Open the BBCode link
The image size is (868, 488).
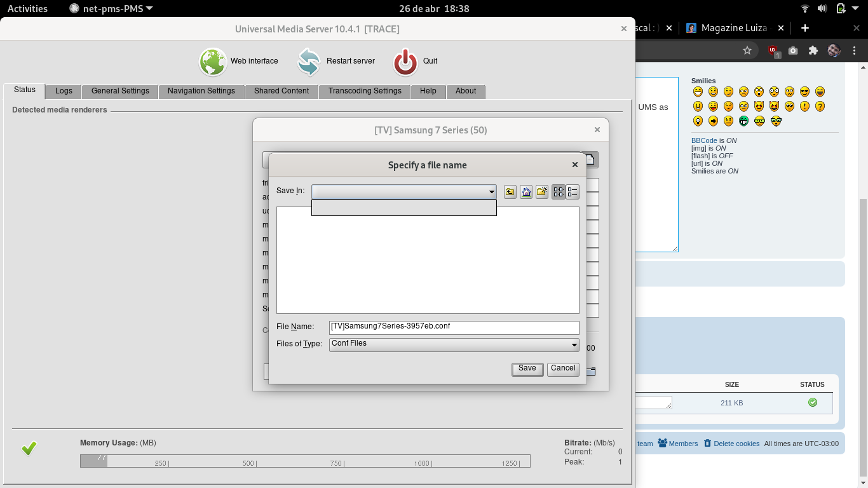704,140
